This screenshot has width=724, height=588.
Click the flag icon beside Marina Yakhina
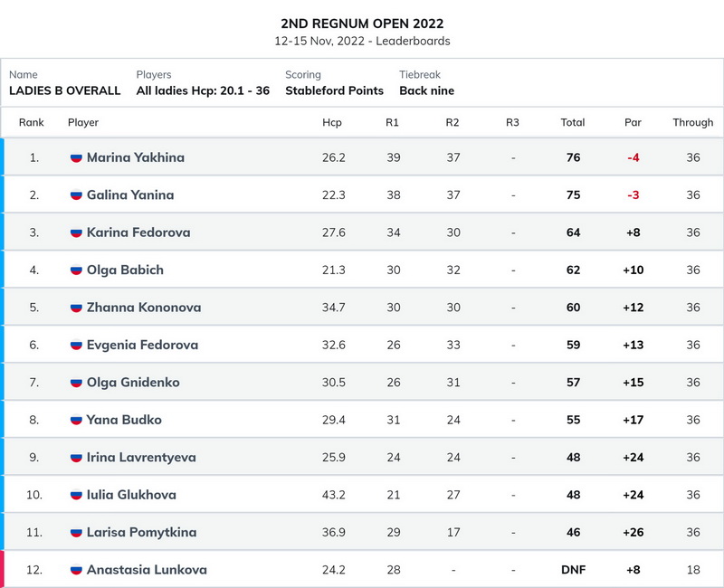76,157
